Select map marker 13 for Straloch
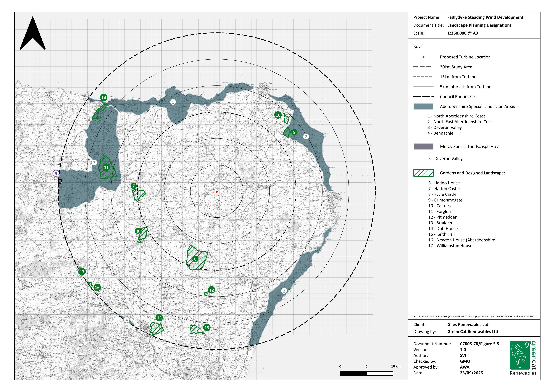The width and height of the screenshot is (555, 392). (x=207, y=328)
